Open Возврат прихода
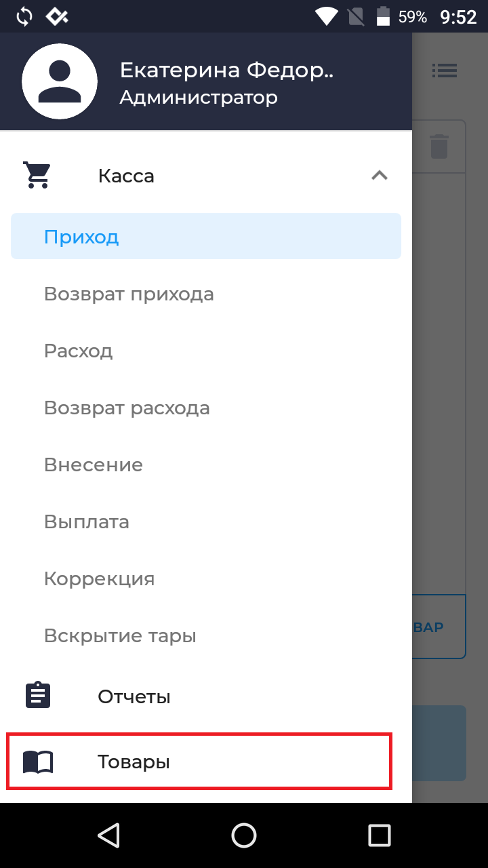Screen dimensions: 488x868 pyautogui.click(x=129, y=294)
